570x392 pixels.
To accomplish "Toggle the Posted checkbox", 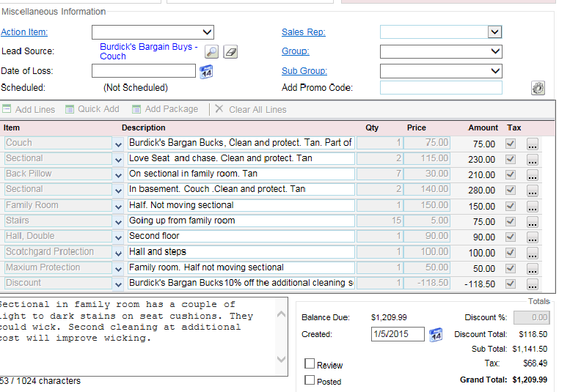I will click(x=310, y=380).
